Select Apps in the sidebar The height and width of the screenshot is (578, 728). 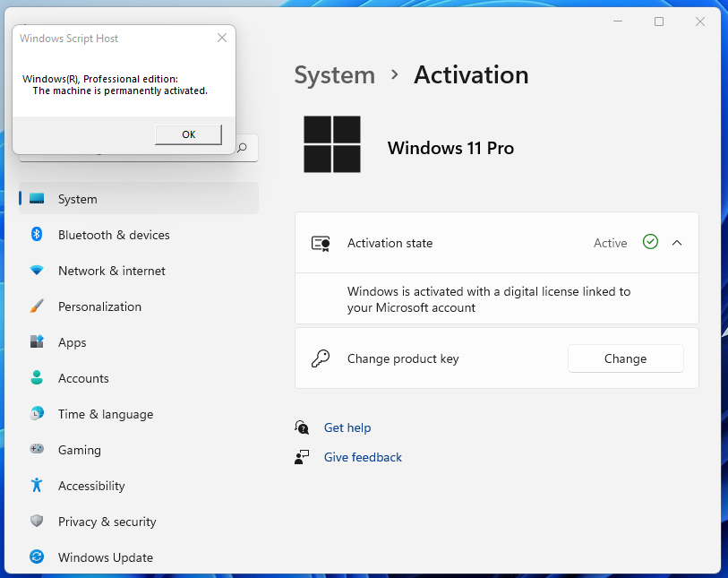point(139,342)
